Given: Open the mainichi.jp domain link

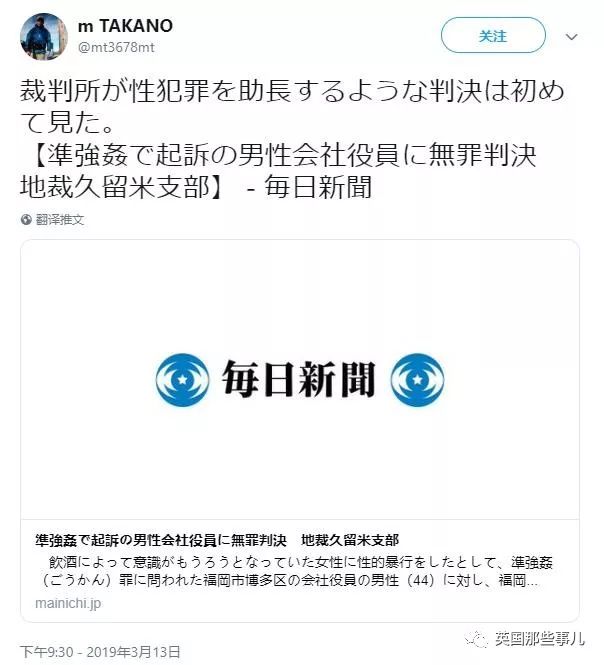Looking at the screenshot, I should (68, 603).
